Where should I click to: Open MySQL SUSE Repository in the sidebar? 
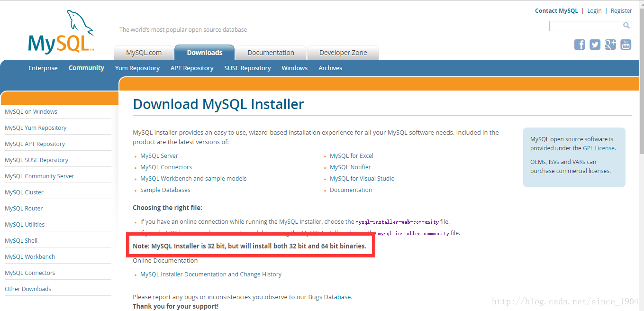[x=36, y=160]
